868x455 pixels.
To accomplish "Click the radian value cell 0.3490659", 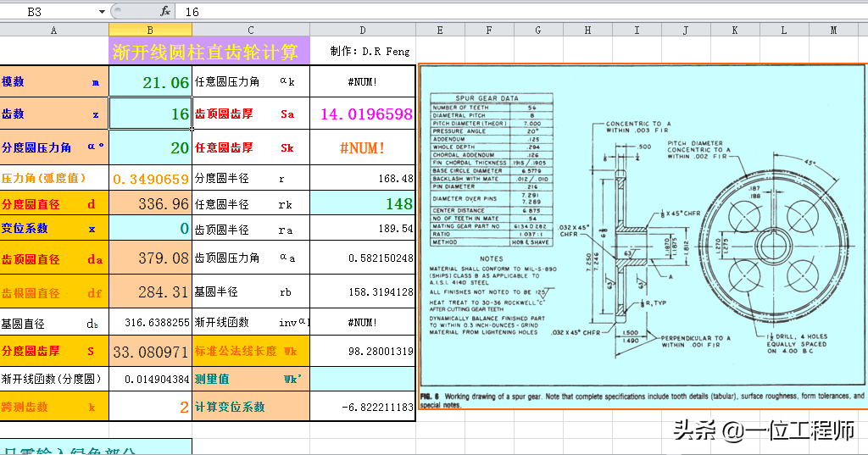I will (x=150, y=178).
